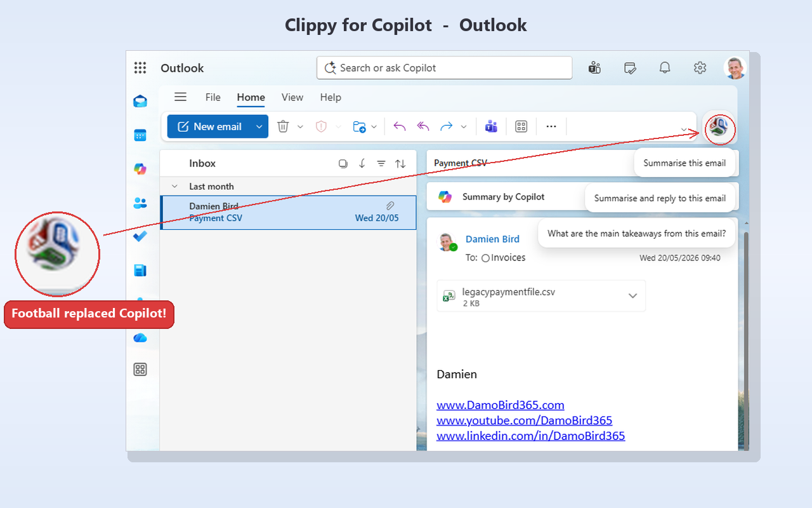Image resolution: width=812 pixels, height=508 pixels.
Task: Expand the Forward dropdown arrow
Action: click(464, 126)
